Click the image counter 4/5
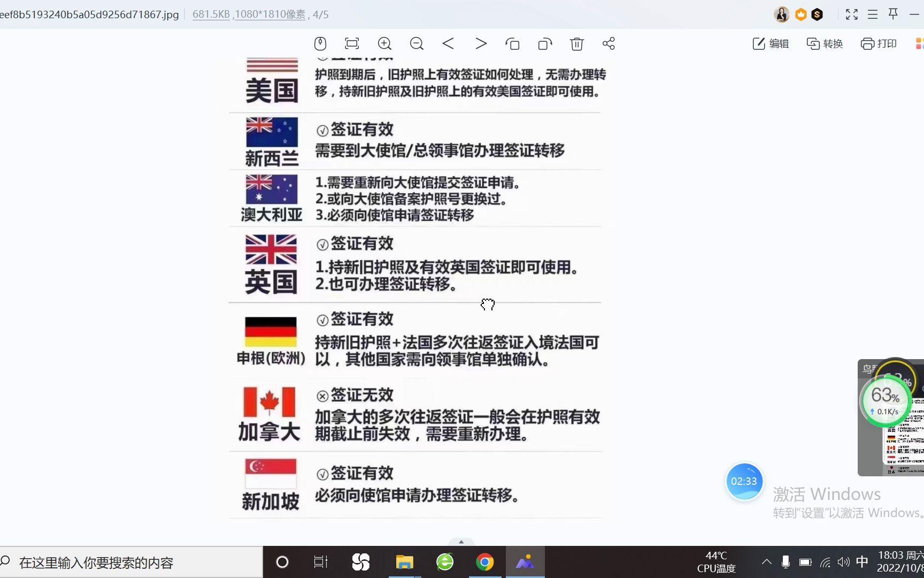The image size is (924, 578). tap(321, 14)
